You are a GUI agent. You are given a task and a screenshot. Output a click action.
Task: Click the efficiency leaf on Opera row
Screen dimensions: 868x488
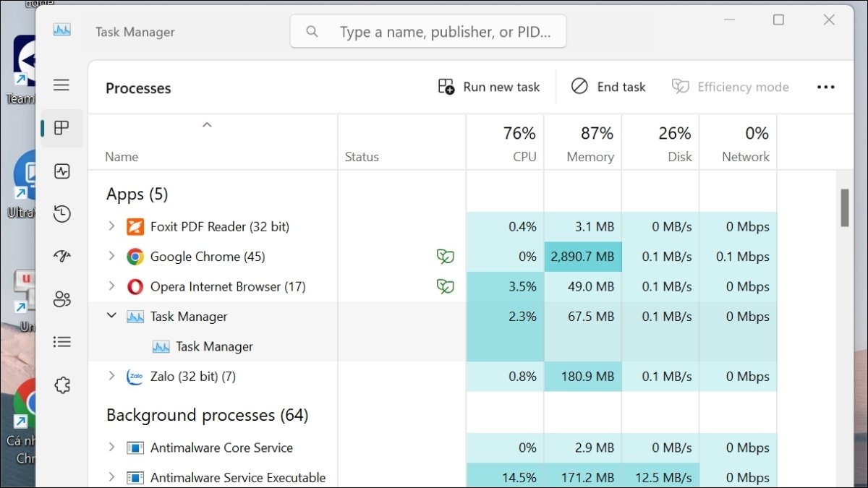pos(445,287)
